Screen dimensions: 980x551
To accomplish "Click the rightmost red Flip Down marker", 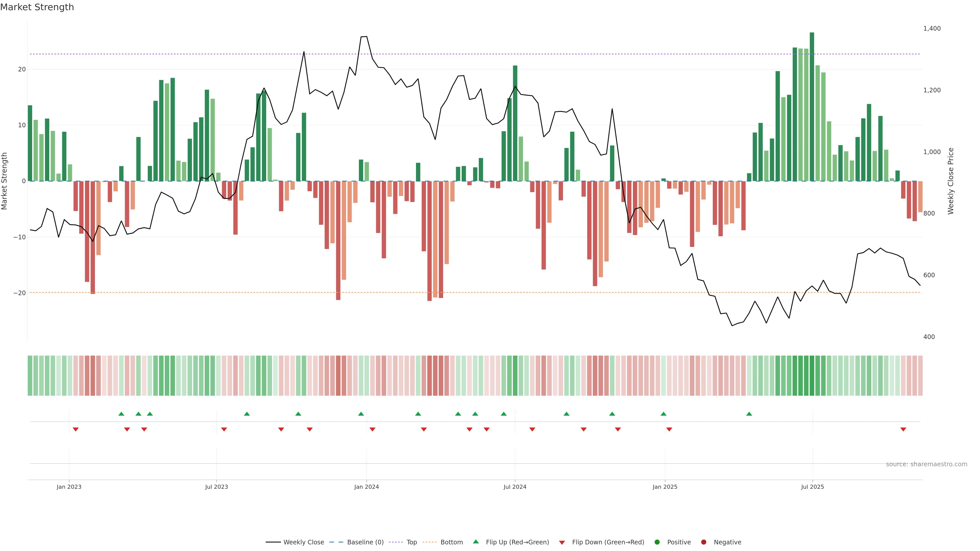I will (903, 429).
